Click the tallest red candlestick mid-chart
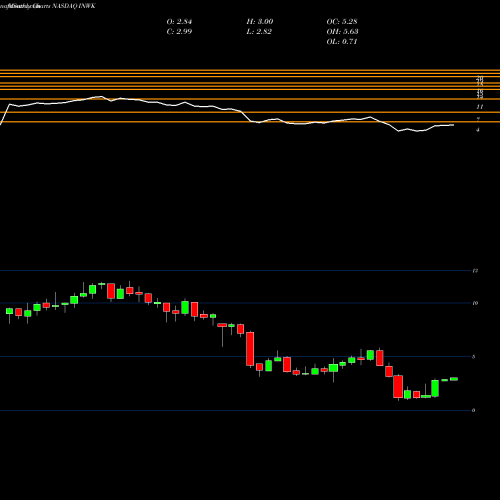 click(250, 349)
